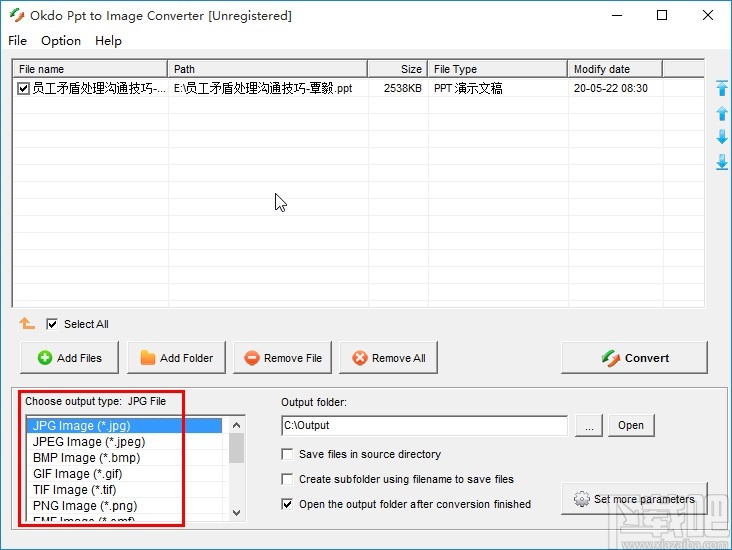732x550 pixels.
Task: Click the file path cell ending in .ppt
Action: point(268,88)
